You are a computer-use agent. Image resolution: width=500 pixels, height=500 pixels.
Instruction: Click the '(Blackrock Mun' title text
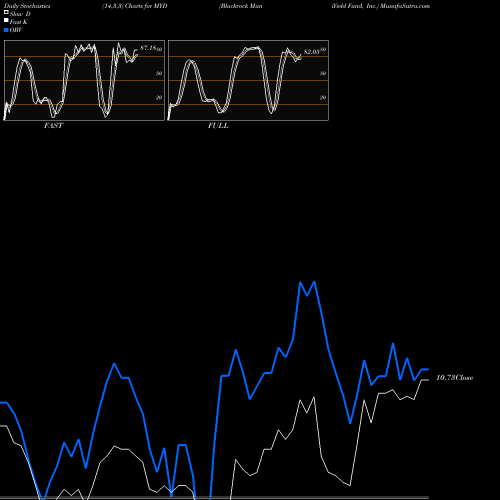point(241,6)
